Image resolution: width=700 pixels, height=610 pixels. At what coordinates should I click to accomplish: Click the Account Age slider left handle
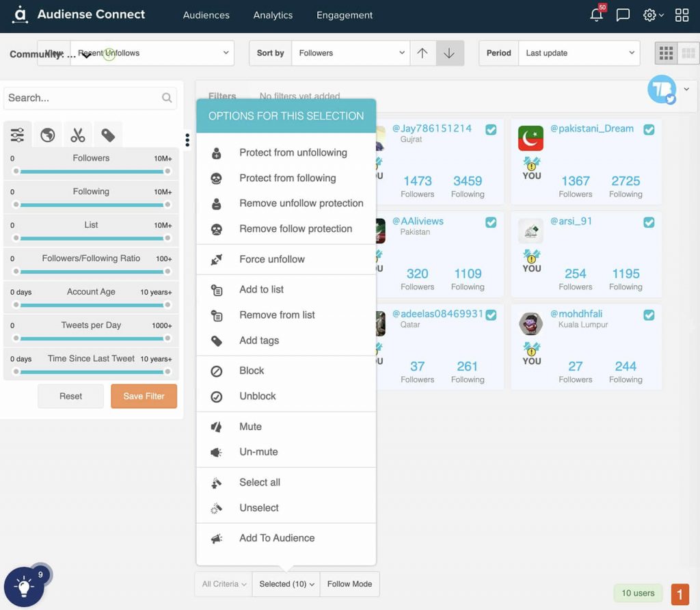[x=16, y=305]
